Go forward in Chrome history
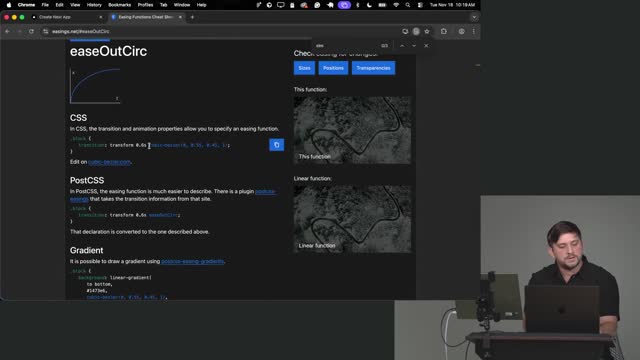640x360 pixels. tap(19, 31)
